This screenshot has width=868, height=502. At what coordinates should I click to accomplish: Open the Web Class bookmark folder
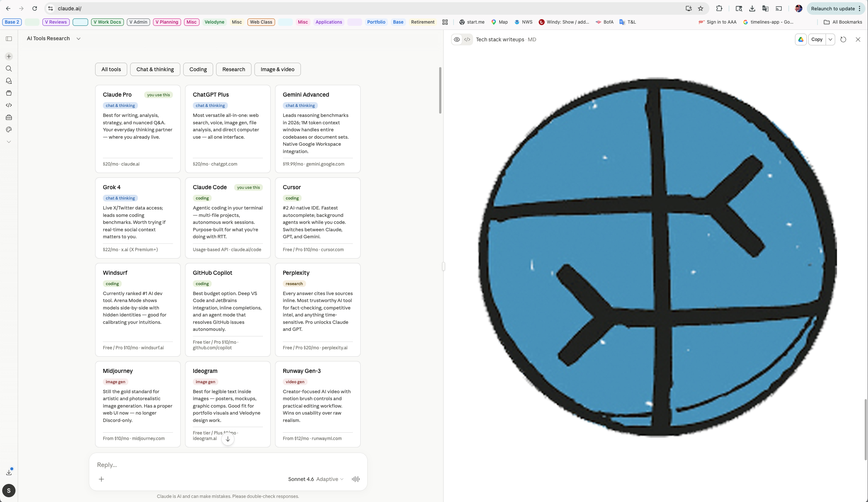261,22
